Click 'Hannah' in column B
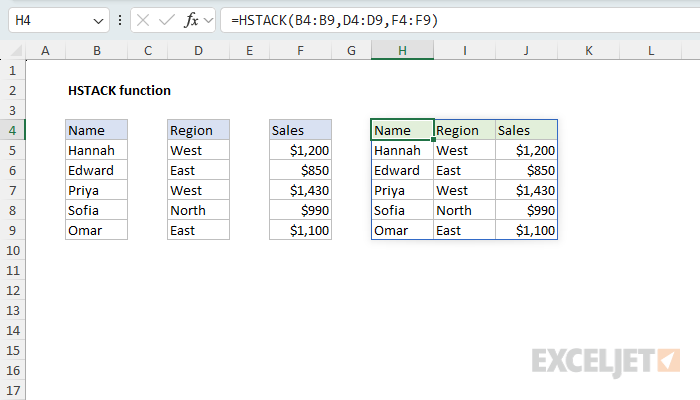 96,150
